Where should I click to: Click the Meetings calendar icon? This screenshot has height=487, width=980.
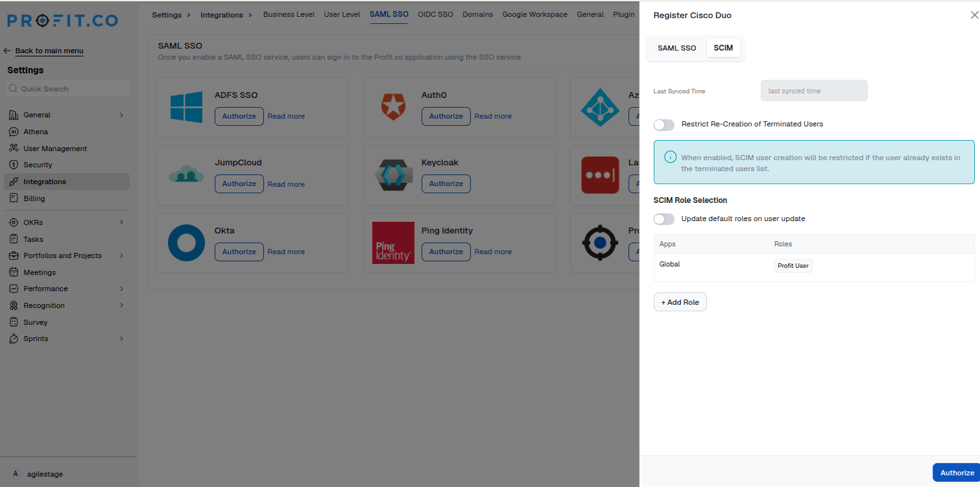(x=14, y=272)
